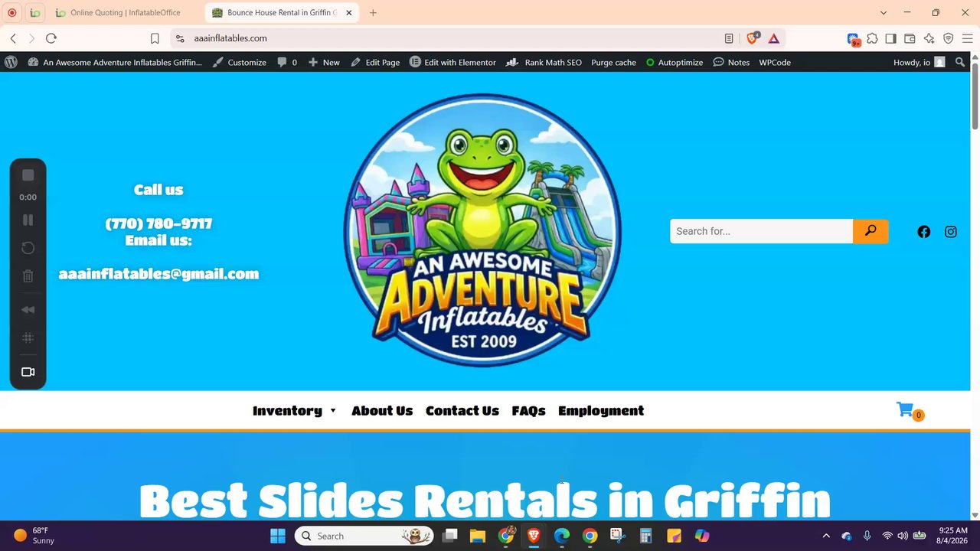Open the Autoptimize menu
The width and height of the screenshot is (980, 551).
coord(674,62)
